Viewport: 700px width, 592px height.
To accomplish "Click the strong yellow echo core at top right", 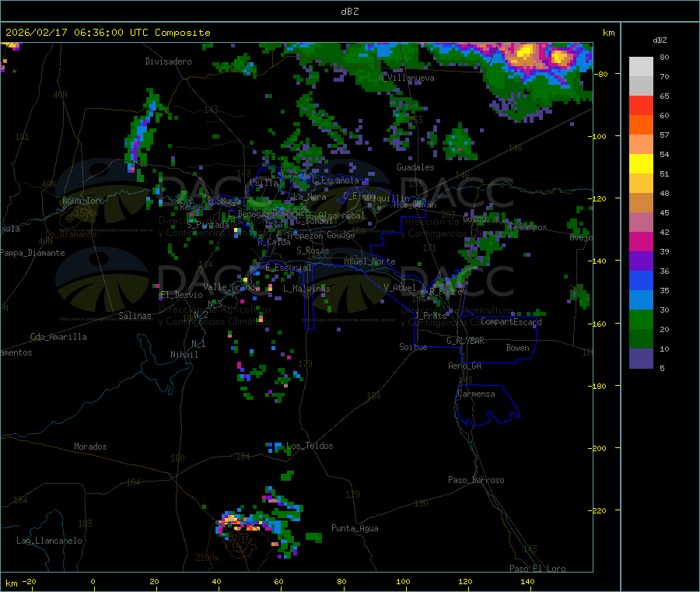I will (x=526, y=53).
